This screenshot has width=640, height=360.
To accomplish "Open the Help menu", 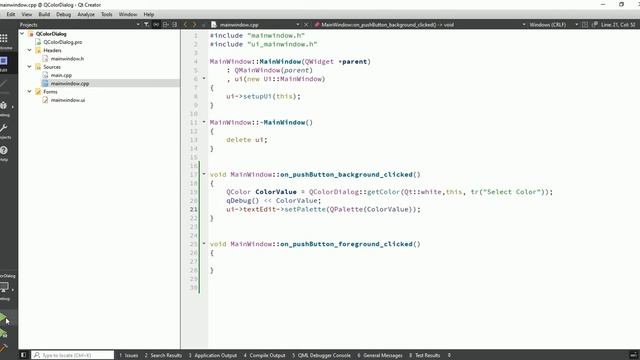I will (149, 14).
